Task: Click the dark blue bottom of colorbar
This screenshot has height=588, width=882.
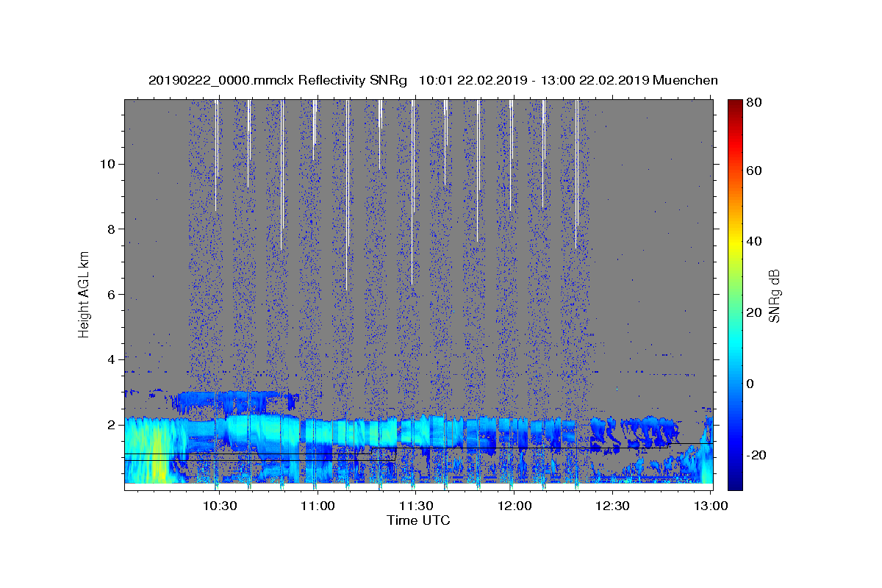Action: click(x=735, y=481)
